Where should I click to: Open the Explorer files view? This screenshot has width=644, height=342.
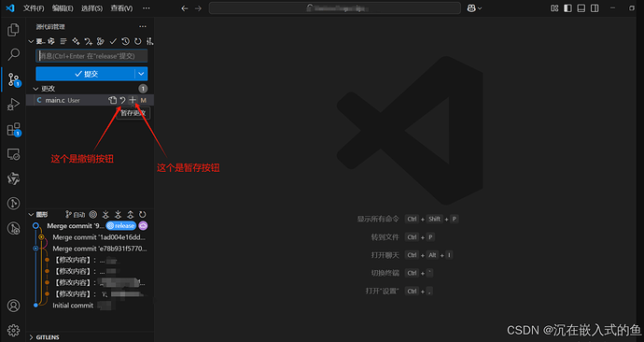click(14, 30)
